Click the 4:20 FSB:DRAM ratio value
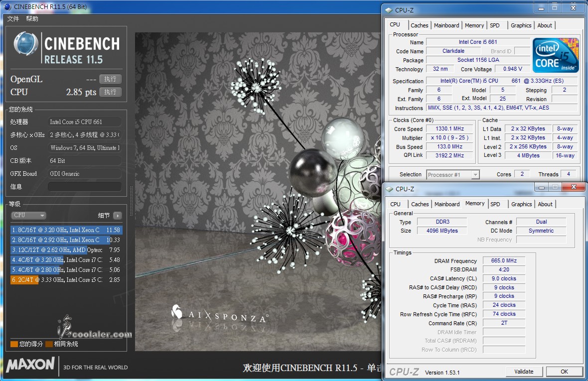The width and height of the screenshot is (588, 381). click(x=504, y=270)
